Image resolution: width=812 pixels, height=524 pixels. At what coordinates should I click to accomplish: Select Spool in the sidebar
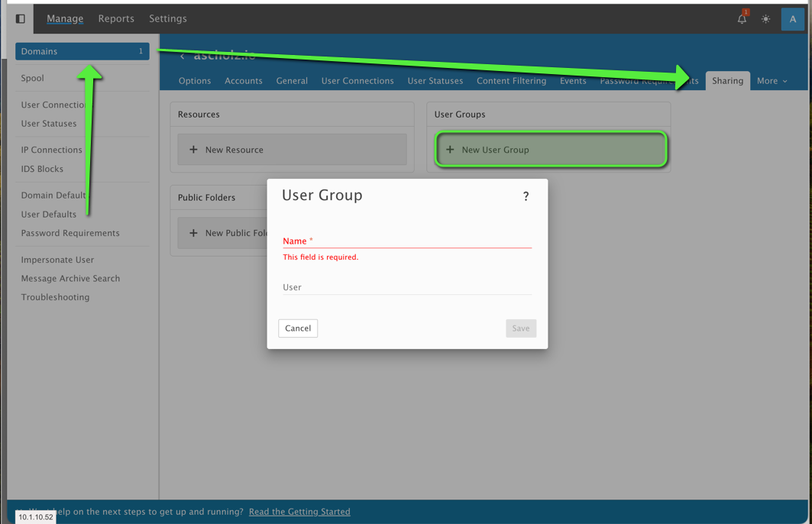click(x=33, y=78)
